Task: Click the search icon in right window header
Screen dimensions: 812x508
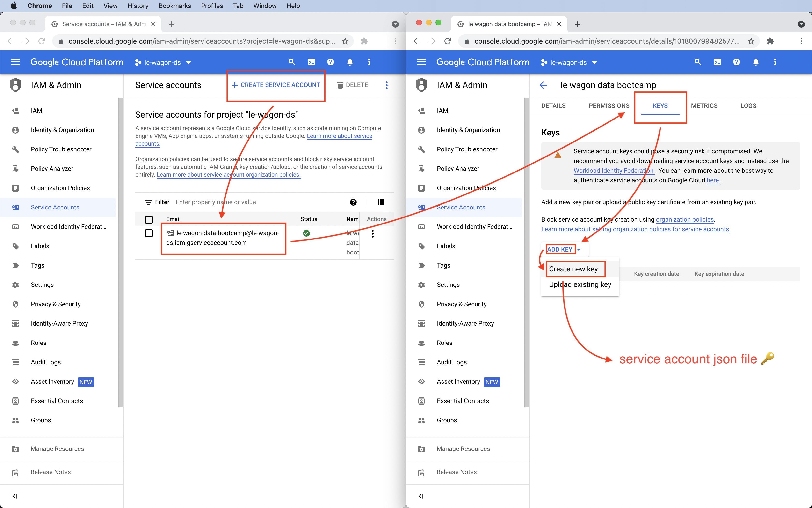Action: click(698, 62)
